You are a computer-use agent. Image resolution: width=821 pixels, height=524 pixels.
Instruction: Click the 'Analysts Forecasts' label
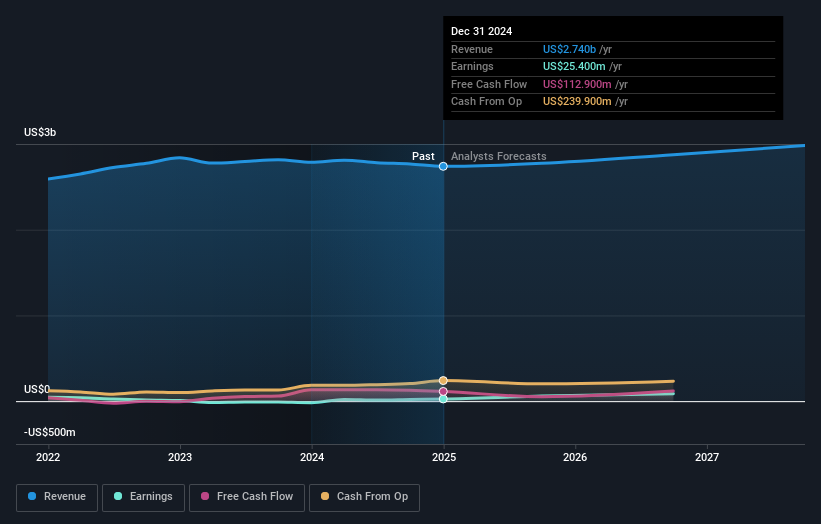[x=498, y=156]
